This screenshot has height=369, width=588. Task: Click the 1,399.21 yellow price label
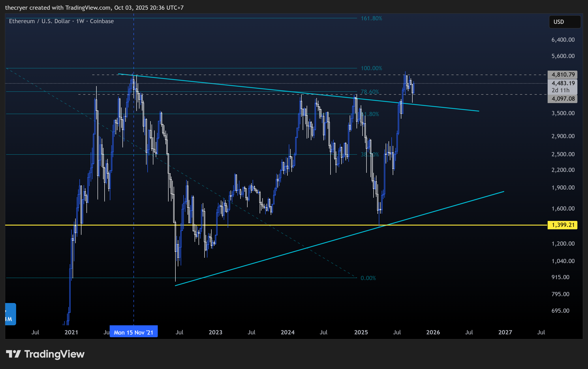pos(562,225)
